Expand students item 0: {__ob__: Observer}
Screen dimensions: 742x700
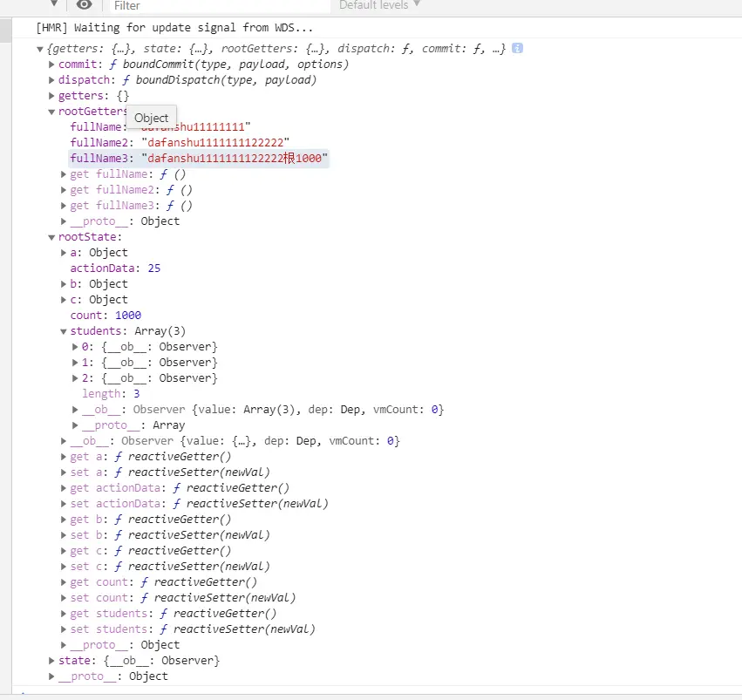75,347
